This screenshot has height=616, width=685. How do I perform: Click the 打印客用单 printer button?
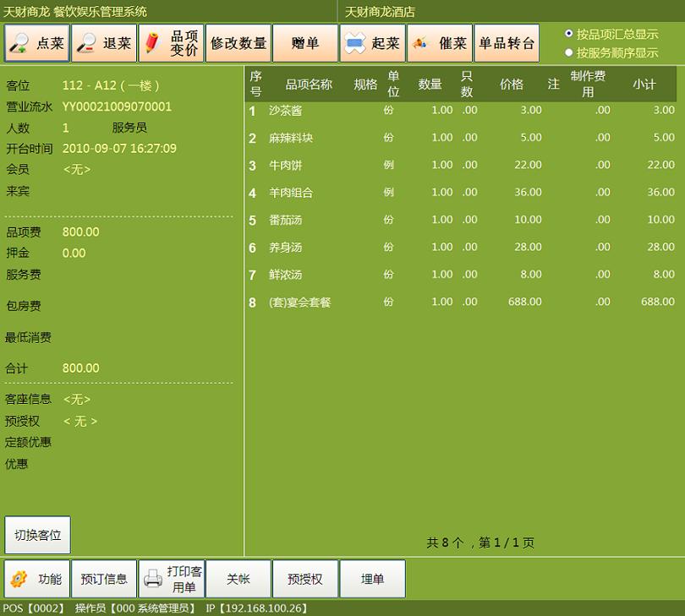[x=171, y=579]
